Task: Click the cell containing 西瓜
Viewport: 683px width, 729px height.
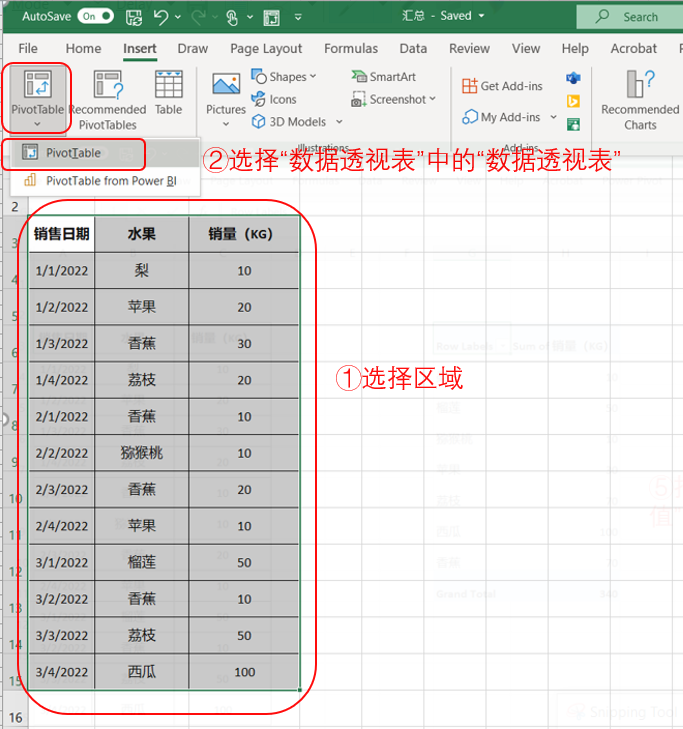Action: [x=142, y=672]
